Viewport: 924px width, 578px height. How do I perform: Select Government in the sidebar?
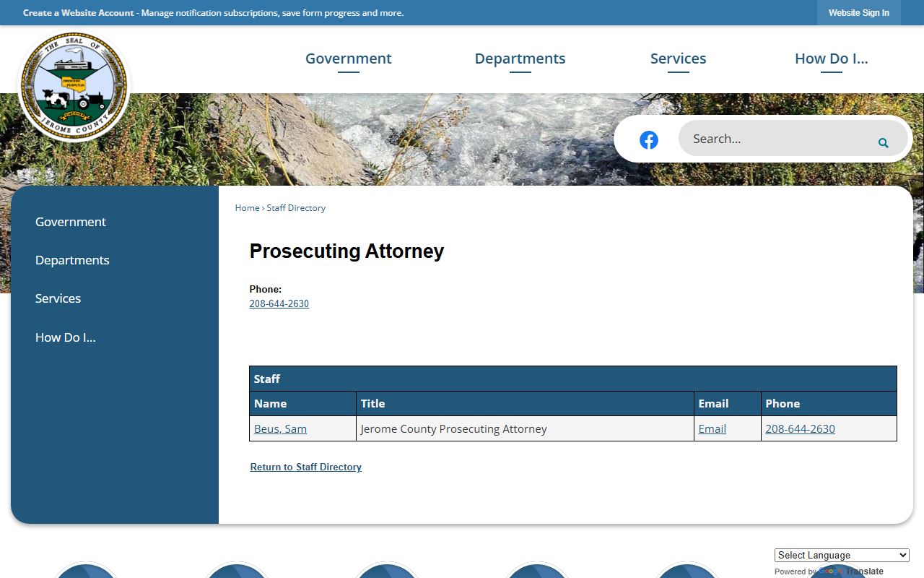tap(71, 222)
